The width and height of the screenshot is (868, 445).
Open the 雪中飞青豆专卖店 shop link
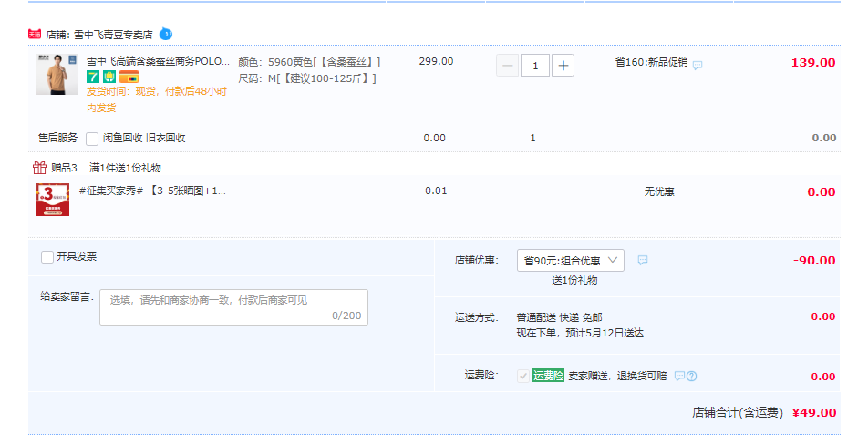click(113, 35)
